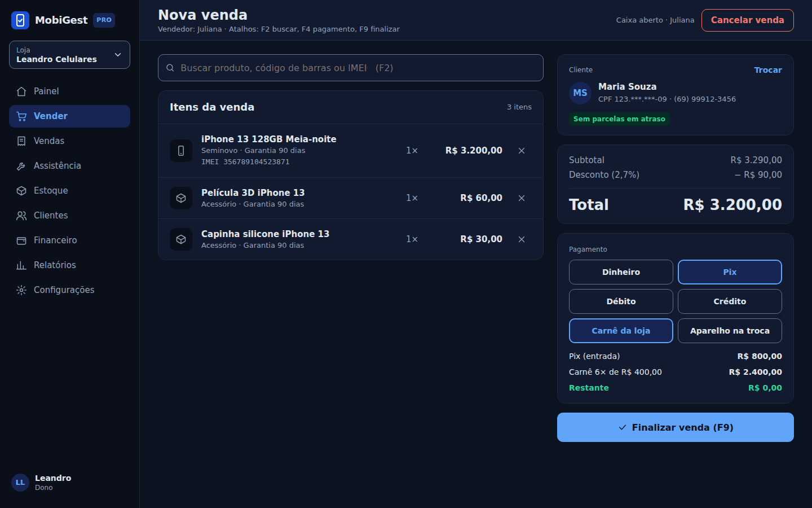Screen dimensions: 812x508
Task: Navigate to Assistência
Action: [x=69, y=166]
